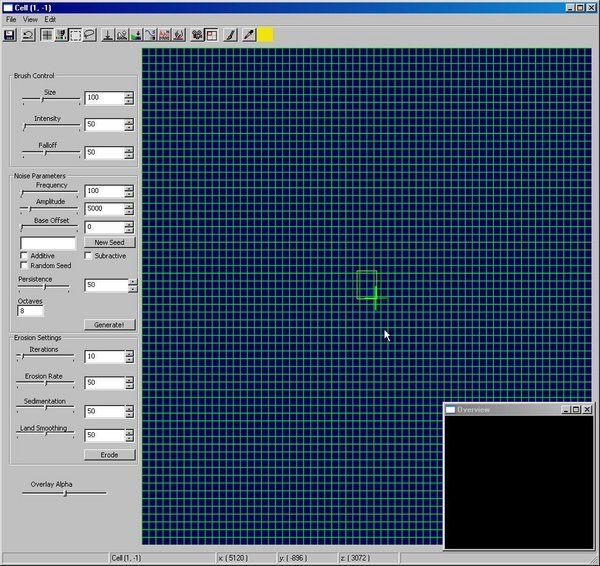Select the paint brush tool icon

pos(230,35)
